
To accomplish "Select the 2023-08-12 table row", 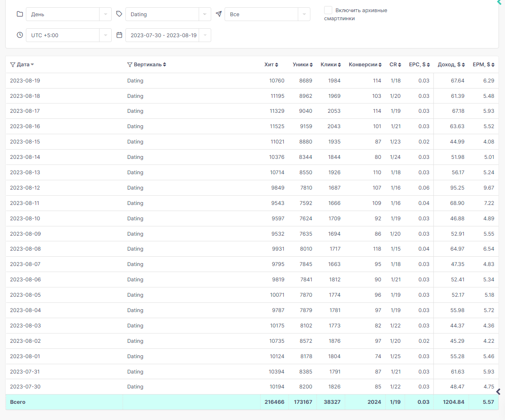I will 252,188.
